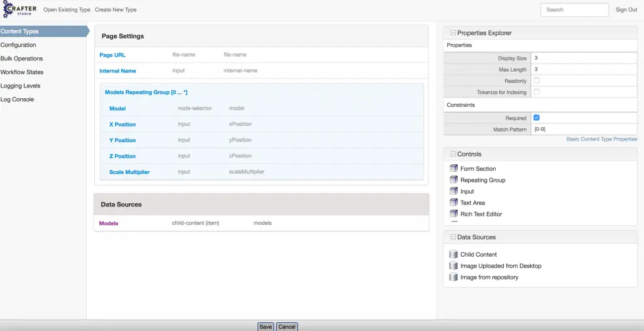Open Basic Content Type Properties link
The image size is (644, 331).
pos(601,139)
